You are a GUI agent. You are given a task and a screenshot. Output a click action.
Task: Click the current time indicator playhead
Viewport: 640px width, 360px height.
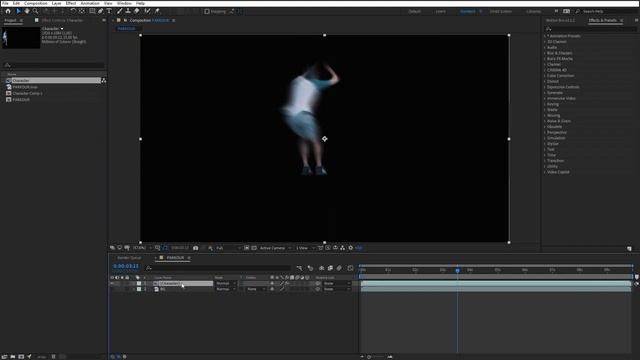[x=458, y=270]
